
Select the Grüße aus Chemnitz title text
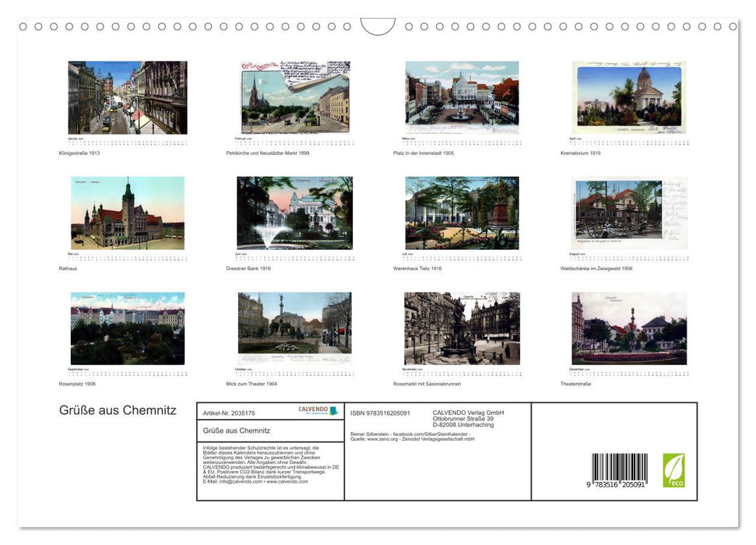117,410
